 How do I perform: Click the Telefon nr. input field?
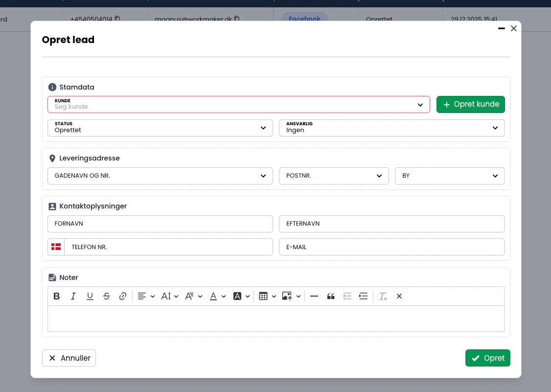tap(169, 247)
